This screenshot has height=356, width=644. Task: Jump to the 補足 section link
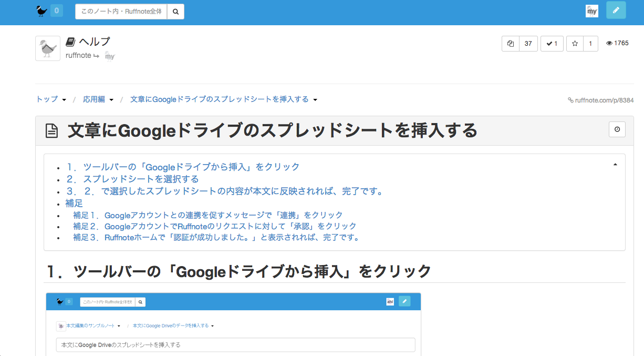point(74,203)
